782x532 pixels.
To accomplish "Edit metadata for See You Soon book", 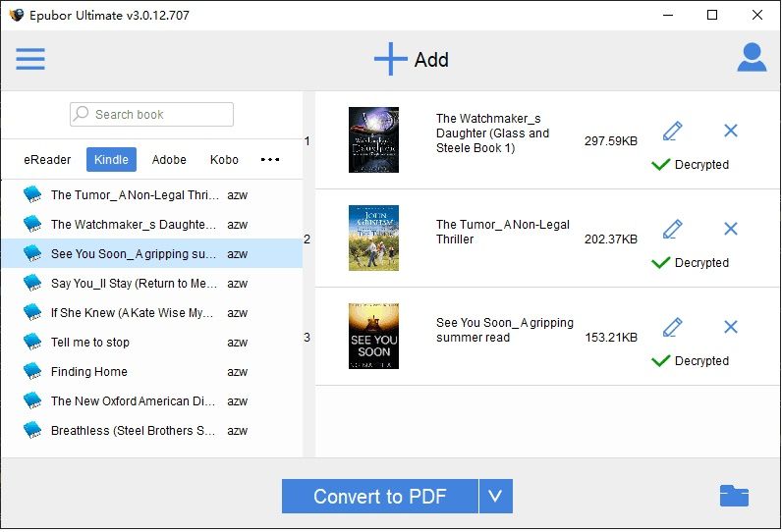I will click(672, 327).
